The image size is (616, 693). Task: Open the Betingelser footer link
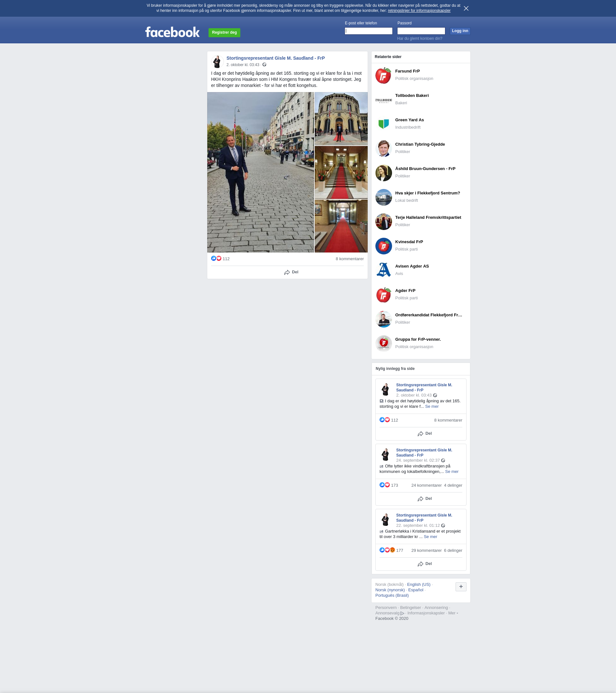pos(410,608)
